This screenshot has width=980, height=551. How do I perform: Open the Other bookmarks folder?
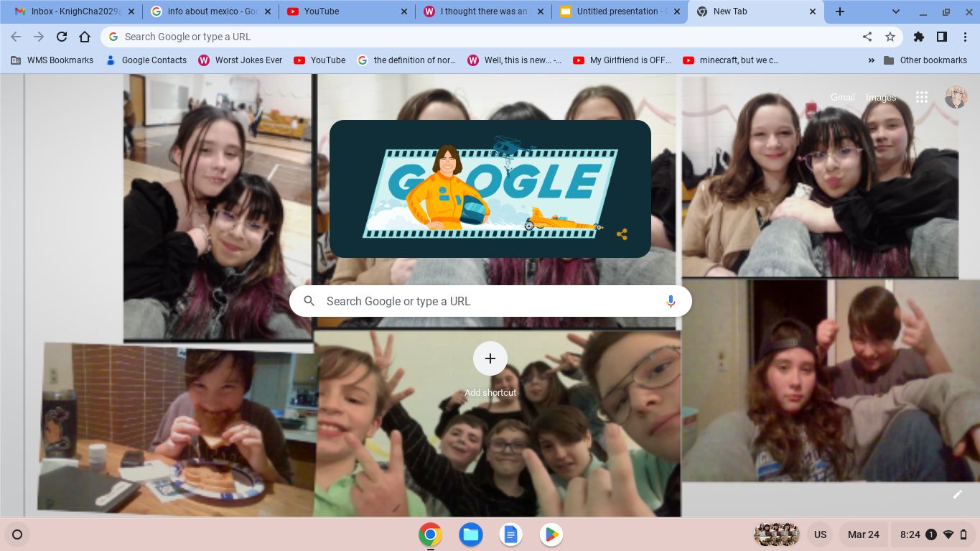coord(925,60)
